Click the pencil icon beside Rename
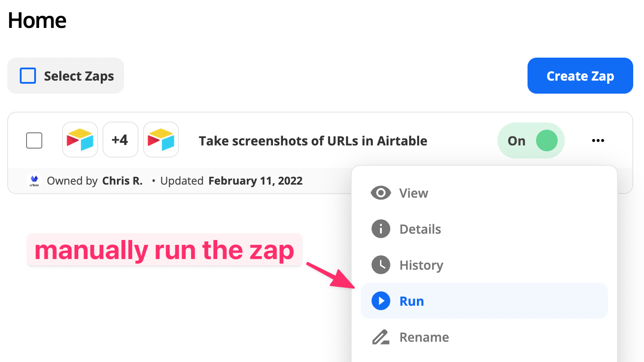Image resolution: width=644 pixels, height=362 pixels. (x=380, y=337)
